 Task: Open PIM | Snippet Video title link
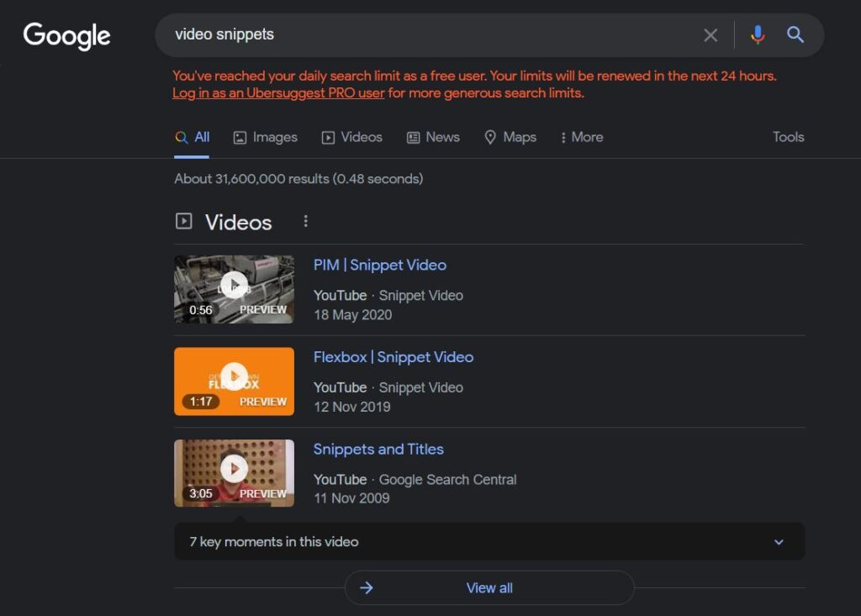click(380, 265)
